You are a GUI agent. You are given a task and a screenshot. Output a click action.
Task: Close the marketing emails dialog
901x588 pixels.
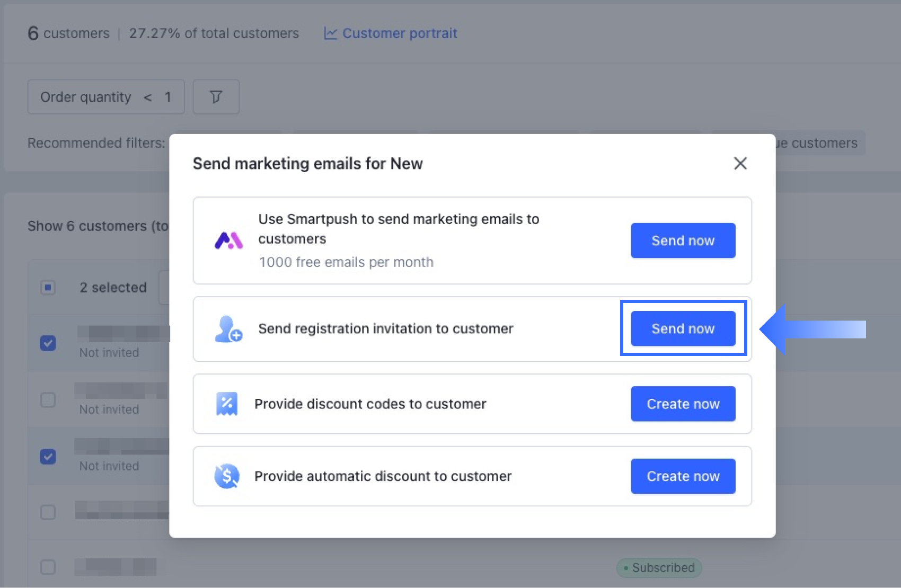[x=740, y=163]
